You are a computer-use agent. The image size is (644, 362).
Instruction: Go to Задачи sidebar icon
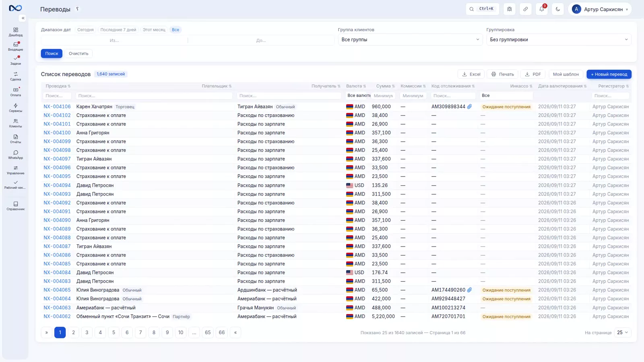click(16, 60)
